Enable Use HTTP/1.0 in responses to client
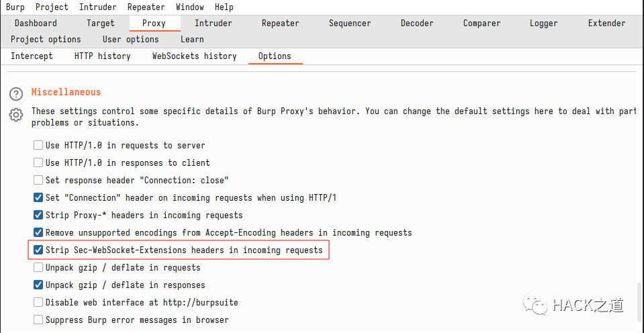 pyautogui.click(x=38, y=162)
